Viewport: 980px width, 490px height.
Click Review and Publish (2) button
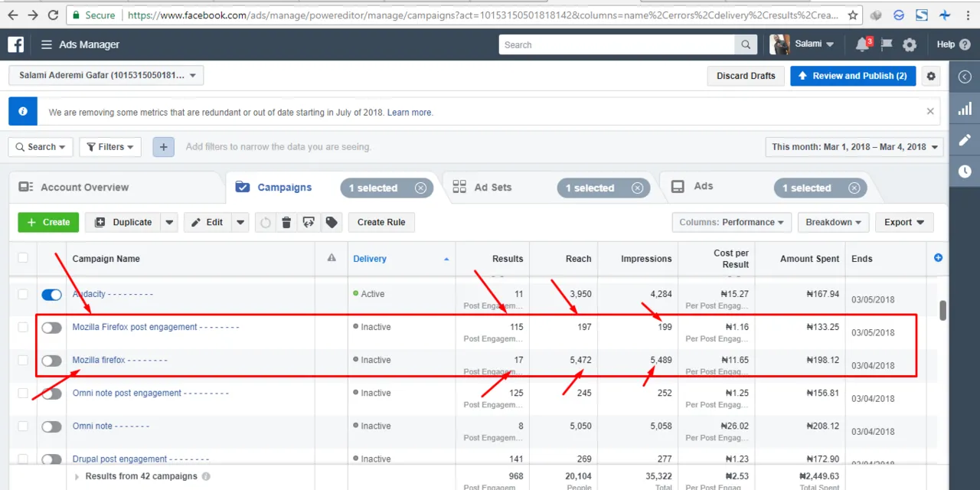click(x=853, y=76)
